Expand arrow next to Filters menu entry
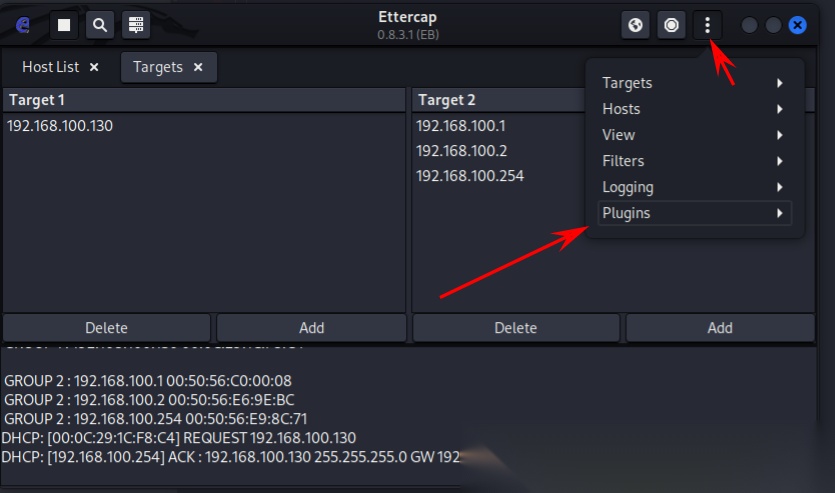The image size is (835, 493). pyautogui.click(x=780, y=161)
